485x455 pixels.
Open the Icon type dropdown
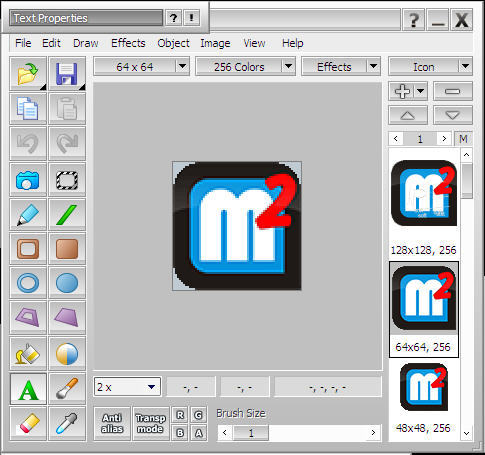430,67
